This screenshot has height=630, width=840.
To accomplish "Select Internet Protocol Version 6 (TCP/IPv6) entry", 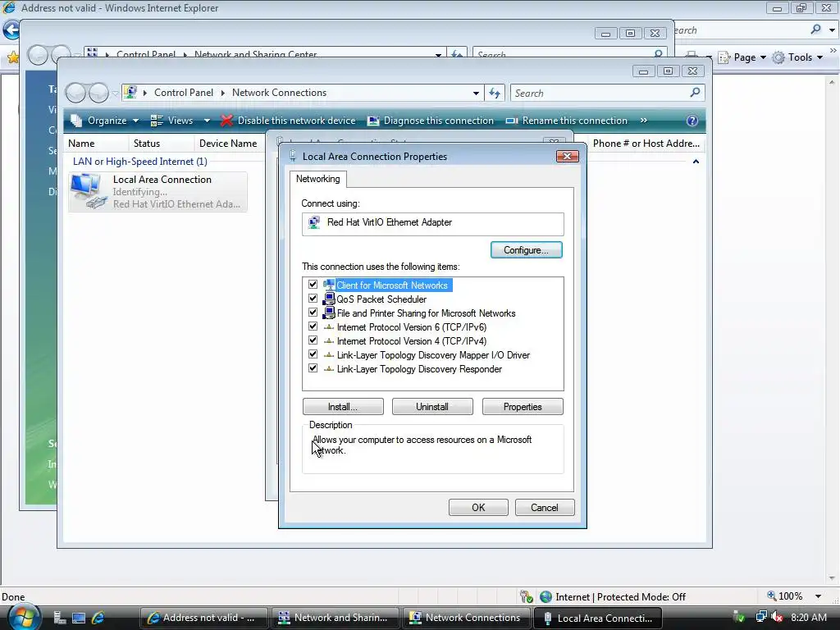I will 412,326.
